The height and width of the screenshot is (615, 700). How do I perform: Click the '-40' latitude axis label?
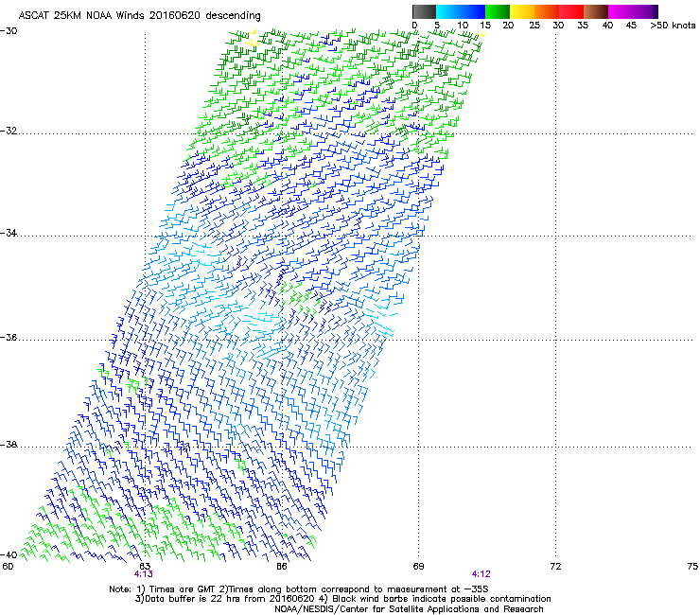[x=9, y=554]
